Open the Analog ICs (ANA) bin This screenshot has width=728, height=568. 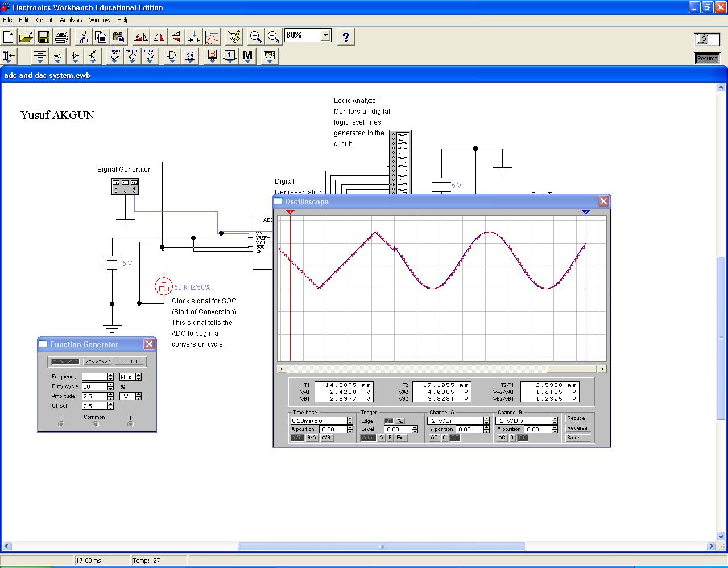(115, 56)
